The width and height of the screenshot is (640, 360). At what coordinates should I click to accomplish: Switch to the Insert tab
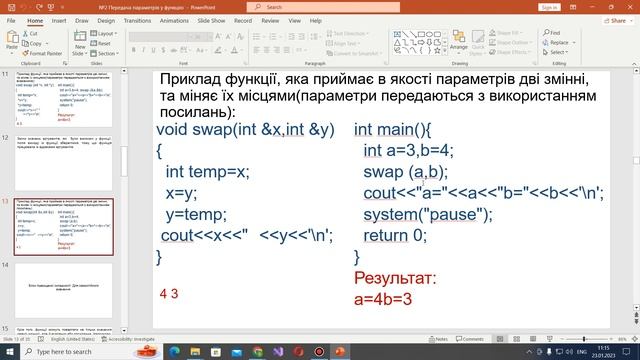(x=59, y=20)
